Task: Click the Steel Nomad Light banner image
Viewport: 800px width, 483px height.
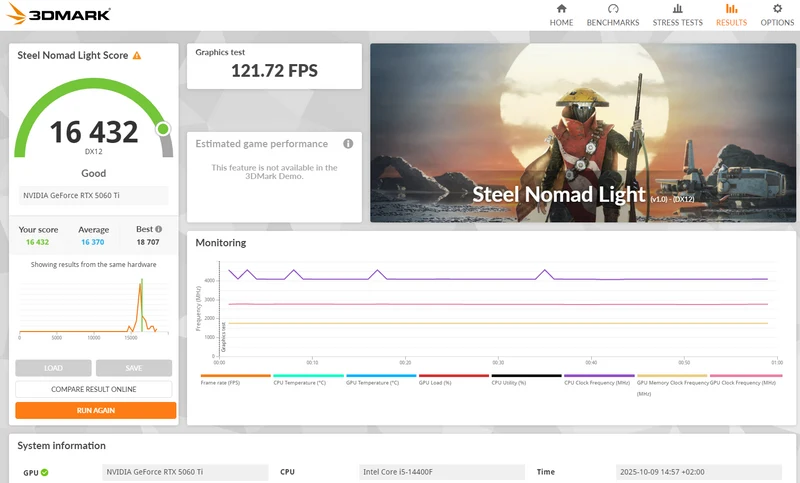Action: click(583, 133)
